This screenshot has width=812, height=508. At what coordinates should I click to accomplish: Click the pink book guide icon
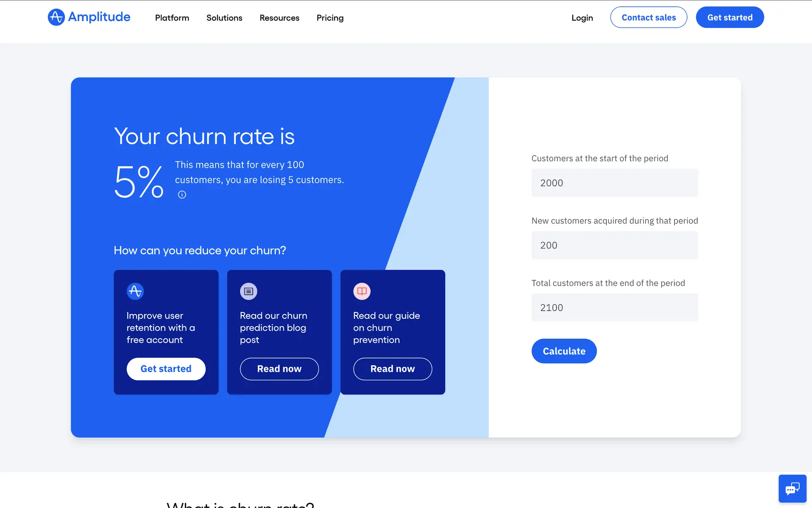click(362, 291)
